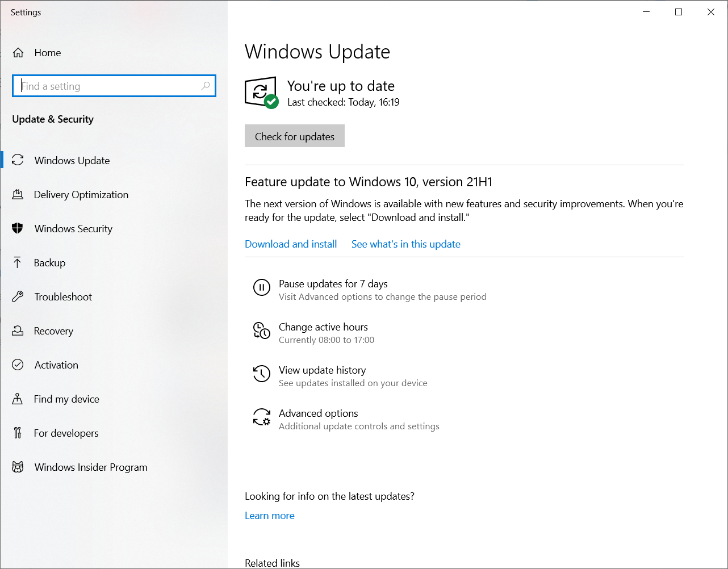728x569 pixels.
Task: Minimize the Settings window
Action: (x=646, y=12)
